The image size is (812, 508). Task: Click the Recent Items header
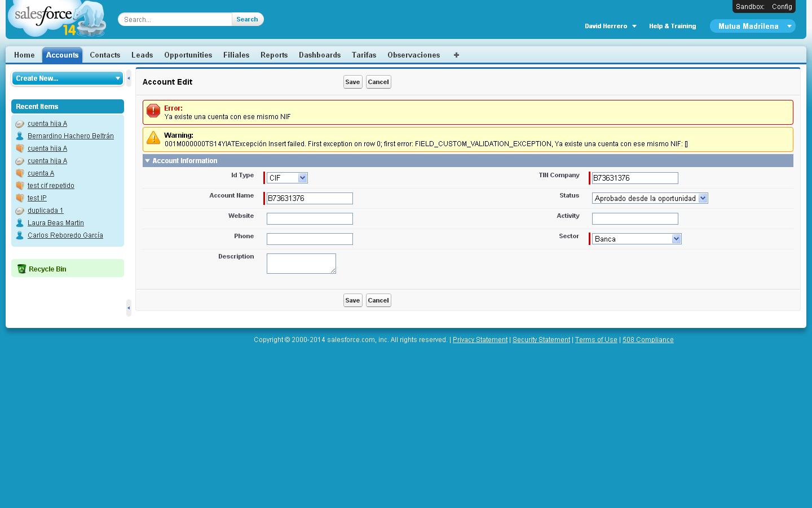tap(68, 107)
